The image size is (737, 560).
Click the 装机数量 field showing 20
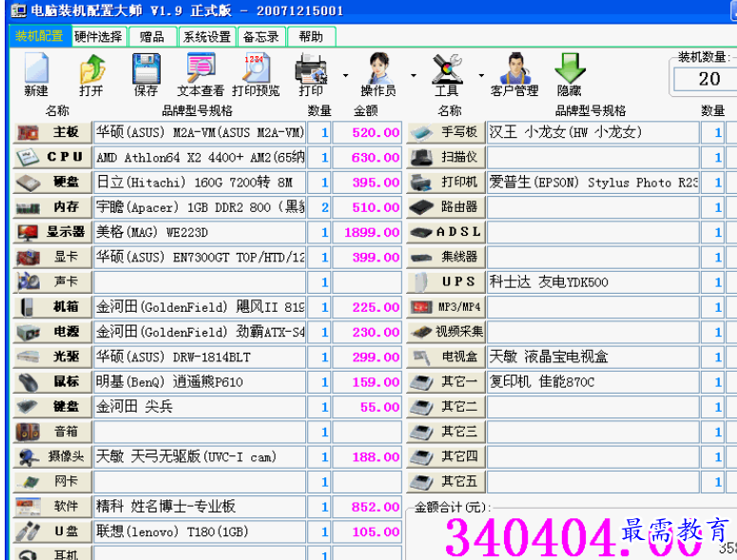click(x=705, y=79)
